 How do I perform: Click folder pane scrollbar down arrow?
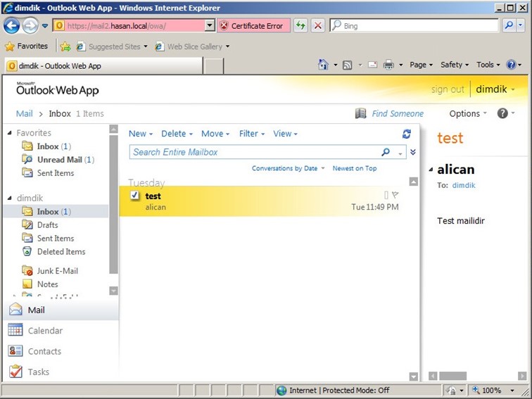coord(114,291)
